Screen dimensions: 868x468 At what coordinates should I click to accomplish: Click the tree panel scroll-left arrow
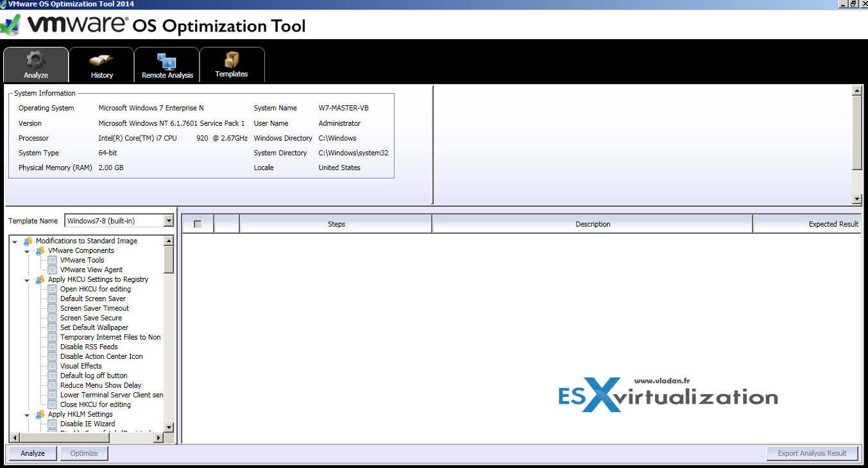tap(15, 438)
